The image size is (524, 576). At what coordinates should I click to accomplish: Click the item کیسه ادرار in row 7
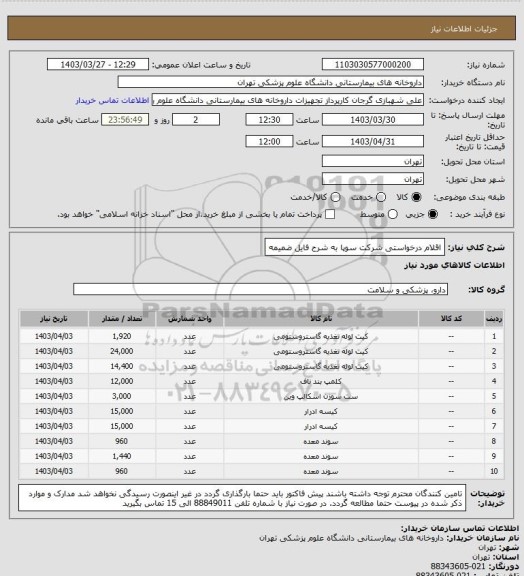[321, 426]
